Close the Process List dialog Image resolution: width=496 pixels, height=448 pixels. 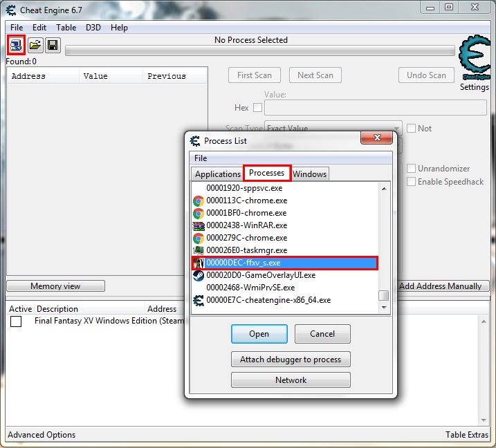point(377,138)
